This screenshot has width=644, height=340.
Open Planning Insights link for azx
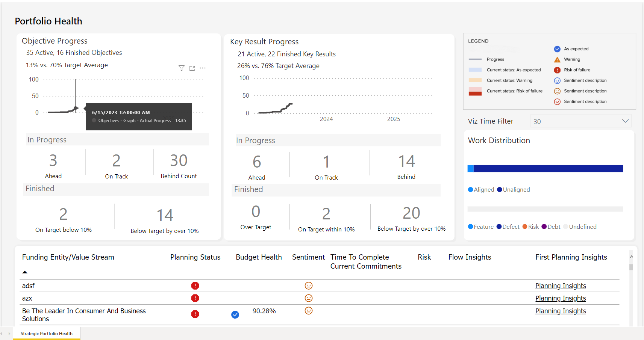[x=561, y=298]
